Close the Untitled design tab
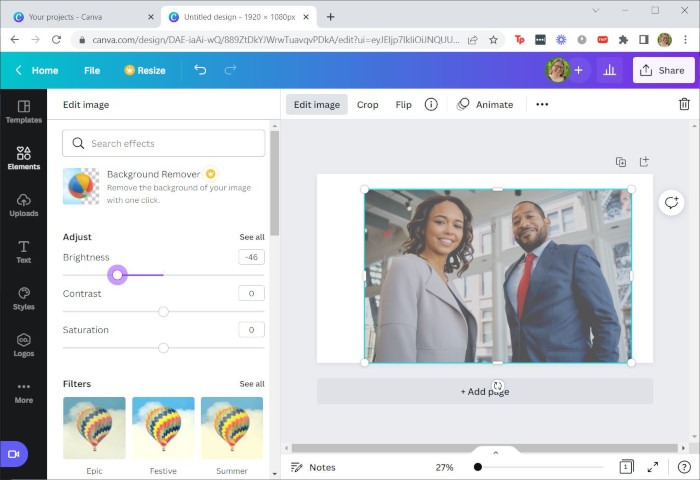Screen dimensions: 700x480 (x=306, y=17)
